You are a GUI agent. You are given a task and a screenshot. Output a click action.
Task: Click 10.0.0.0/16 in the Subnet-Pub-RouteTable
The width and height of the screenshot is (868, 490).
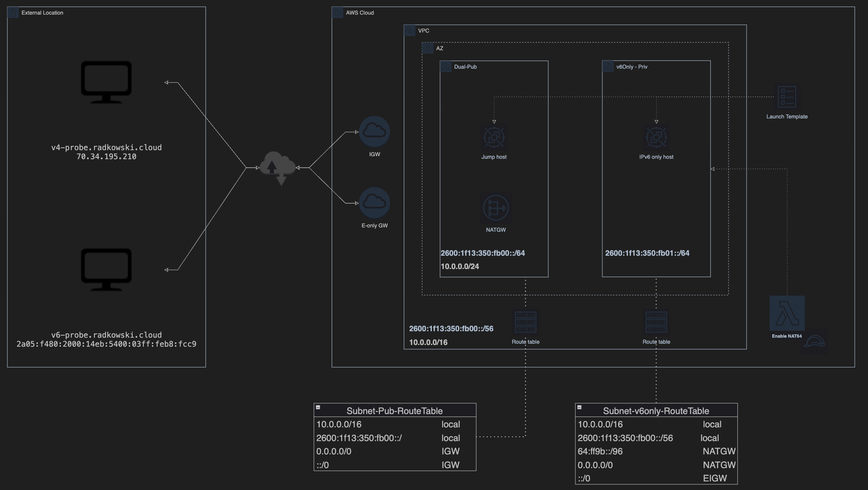339,424
